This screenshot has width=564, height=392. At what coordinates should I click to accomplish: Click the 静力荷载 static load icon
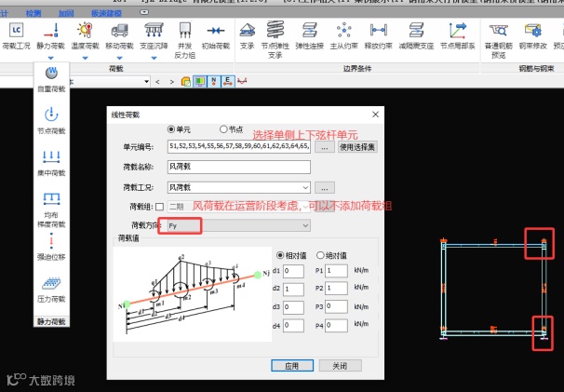[x=50, y=30]
